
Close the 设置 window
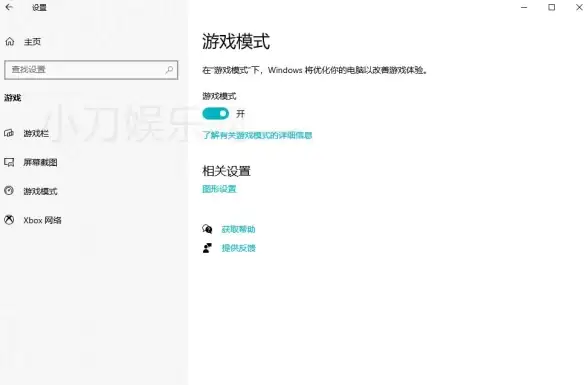(x=579, y=7)
